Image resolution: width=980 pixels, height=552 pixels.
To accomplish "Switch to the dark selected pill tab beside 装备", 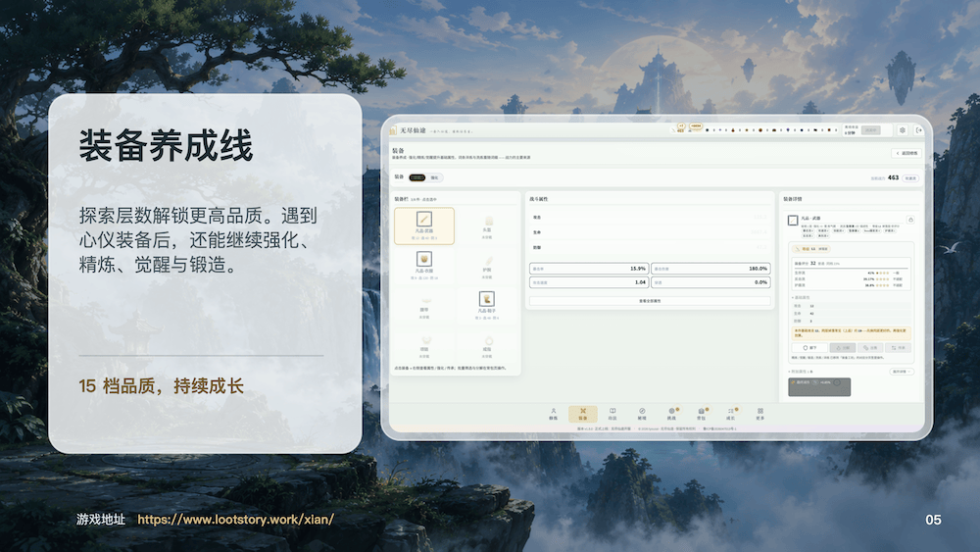I will pyautogui.click(x=416, y=177).
